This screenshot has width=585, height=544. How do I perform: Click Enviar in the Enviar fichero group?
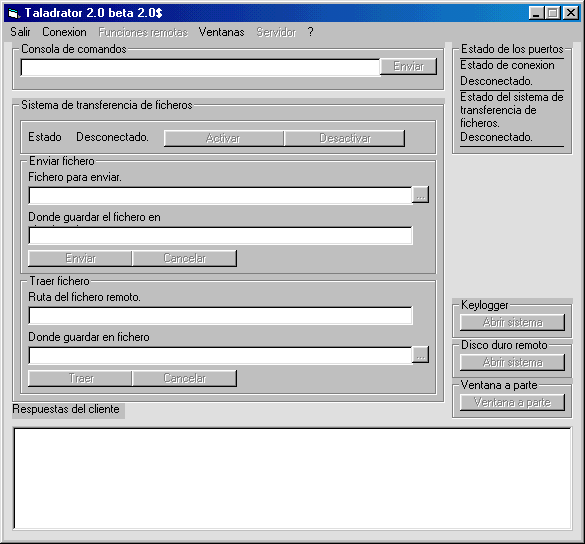pyautogui.click(x=80, y=258)
